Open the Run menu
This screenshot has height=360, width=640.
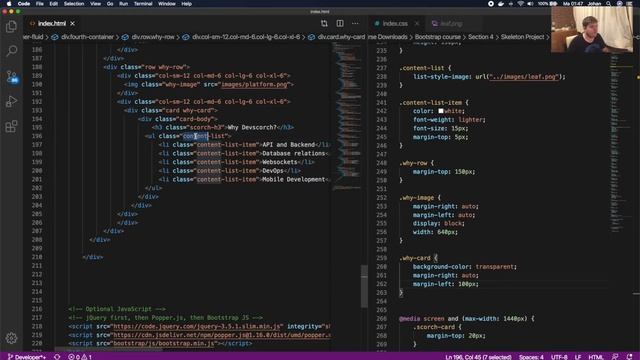tap(123, 4)
